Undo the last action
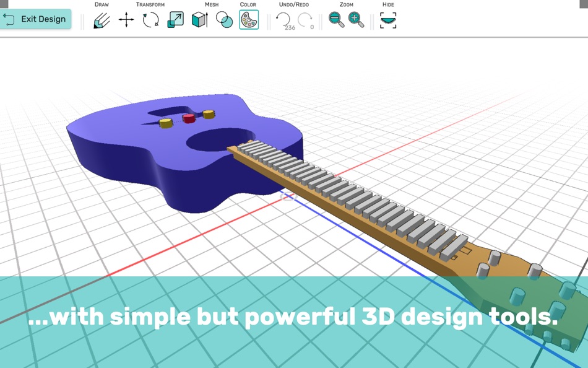 (x=284, y=20)
